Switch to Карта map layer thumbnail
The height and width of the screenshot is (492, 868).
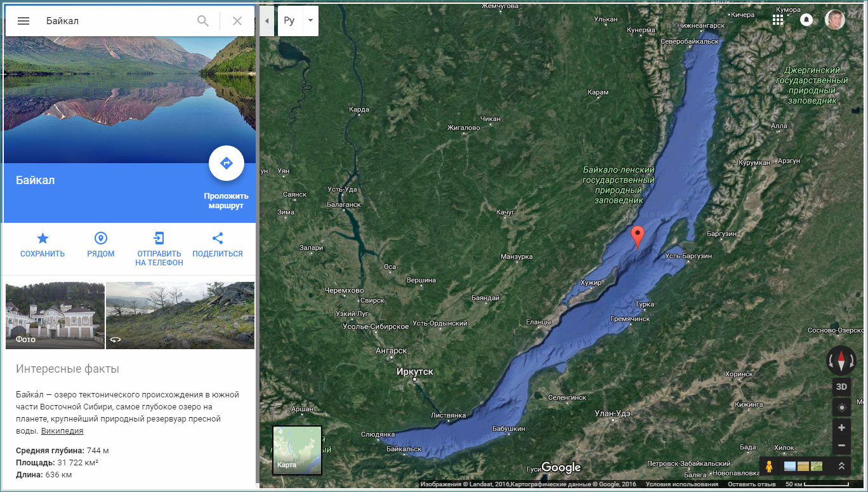tap(297, 450)
